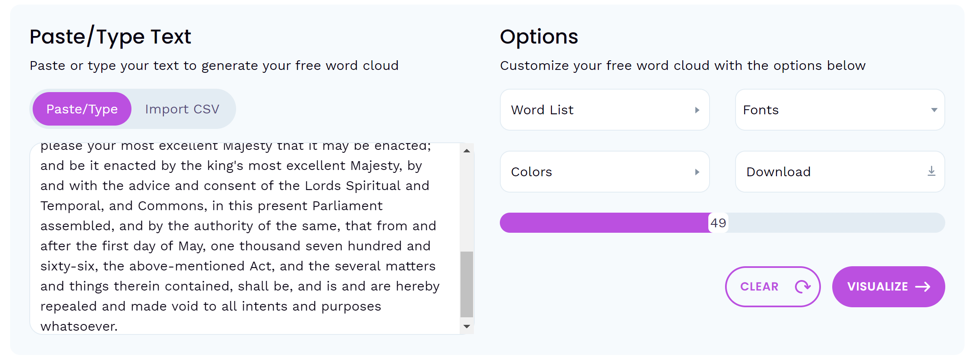Click the text area scrollbar thumb
Screen dimensions: 980x360
click(467, 285)
